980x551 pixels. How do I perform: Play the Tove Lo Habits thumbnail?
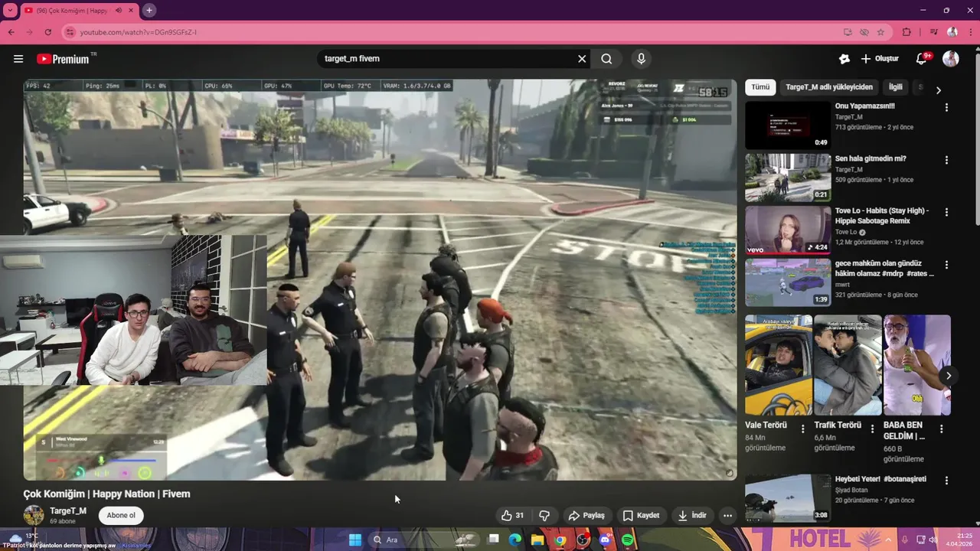point(788,230)
